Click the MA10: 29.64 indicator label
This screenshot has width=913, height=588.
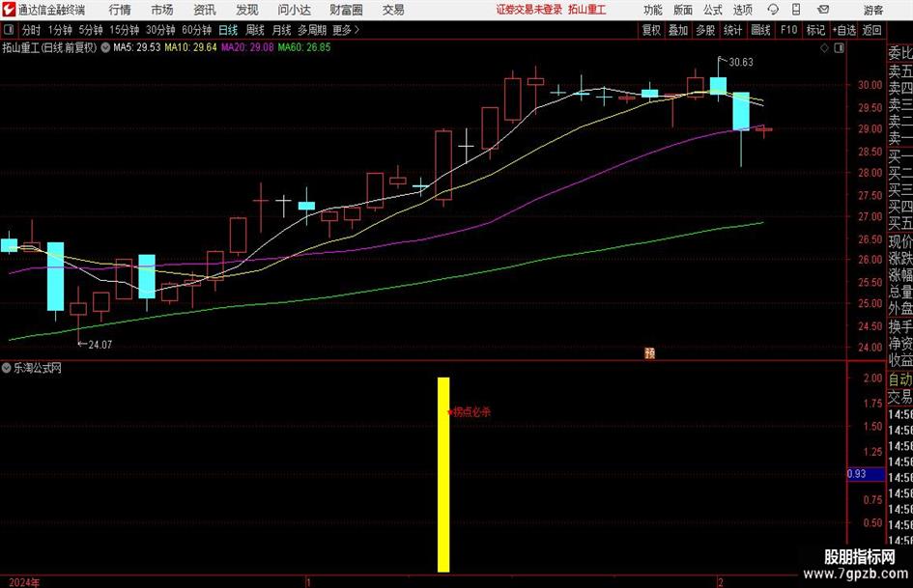191,47
